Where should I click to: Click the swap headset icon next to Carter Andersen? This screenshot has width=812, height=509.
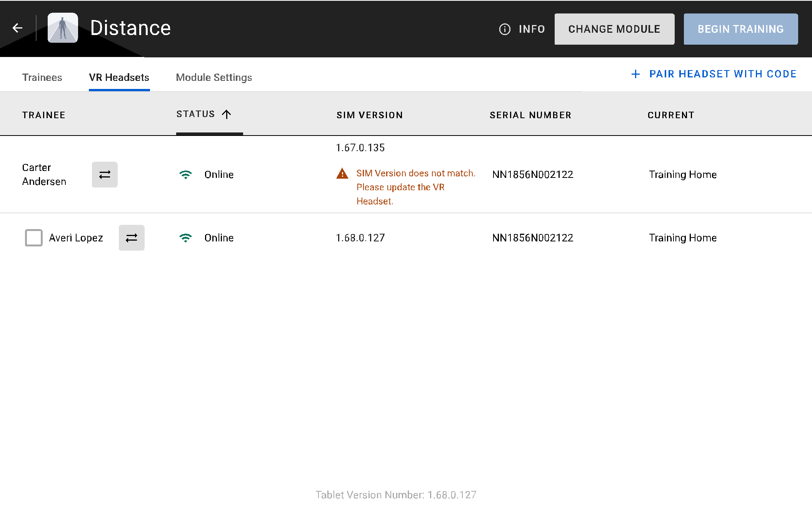point(105,174)
